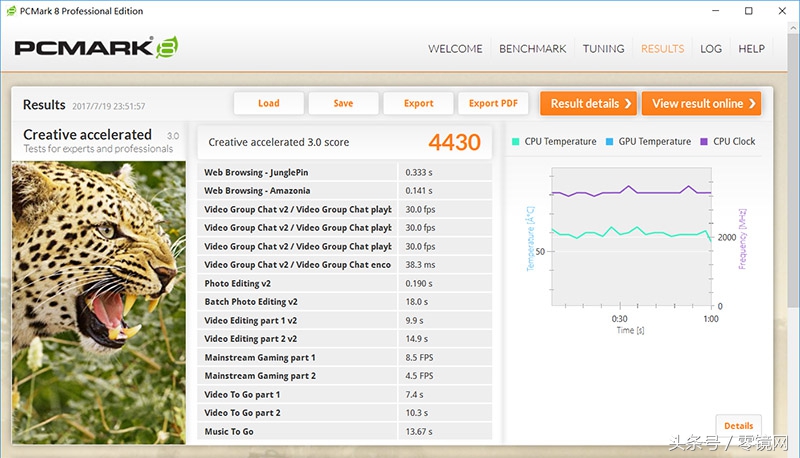Click the 38.3 ms result value
This screenshot has width=800, height=458.
coord(420,265)
